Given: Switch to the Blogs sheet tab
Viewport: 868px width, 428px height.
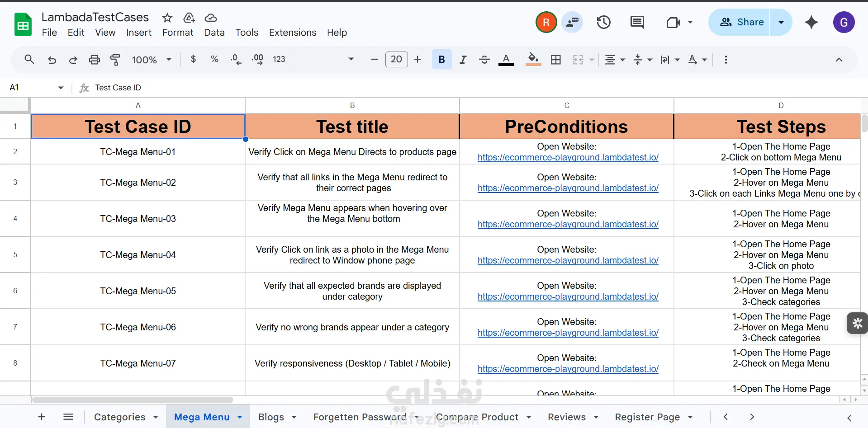Looking at the screenshot, I should coord(271,417).
